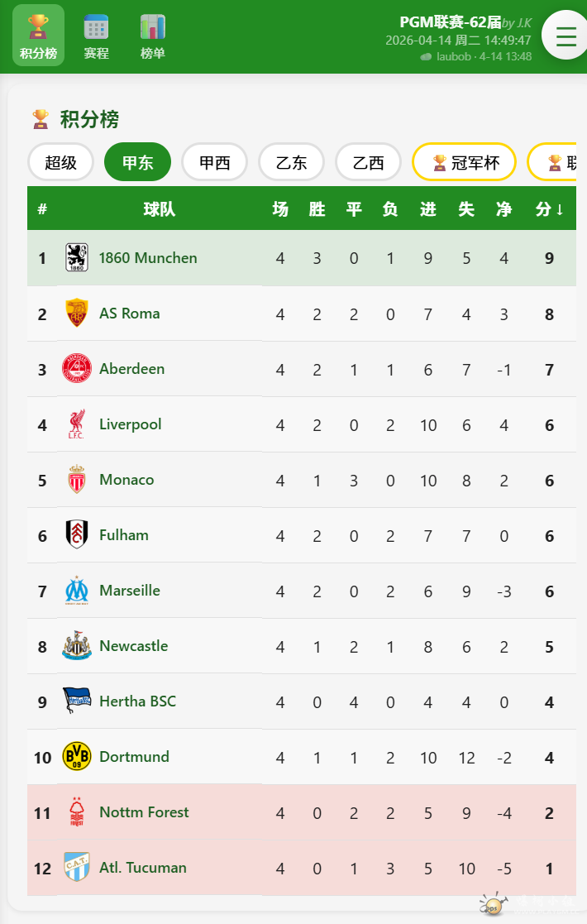
Task: Open the 冠军杯 cup tab
Action: [x=465, y=162]
